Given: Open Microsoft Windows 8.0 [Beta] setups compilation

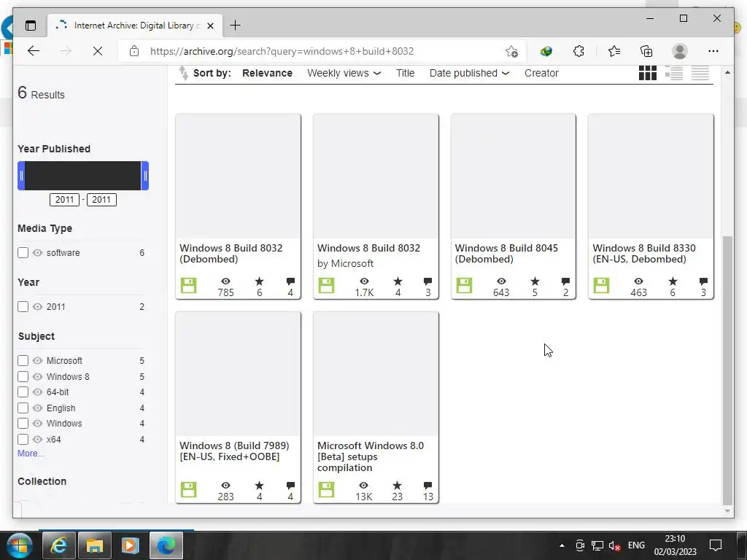Looking at the screenshot, I should (371, 456).
